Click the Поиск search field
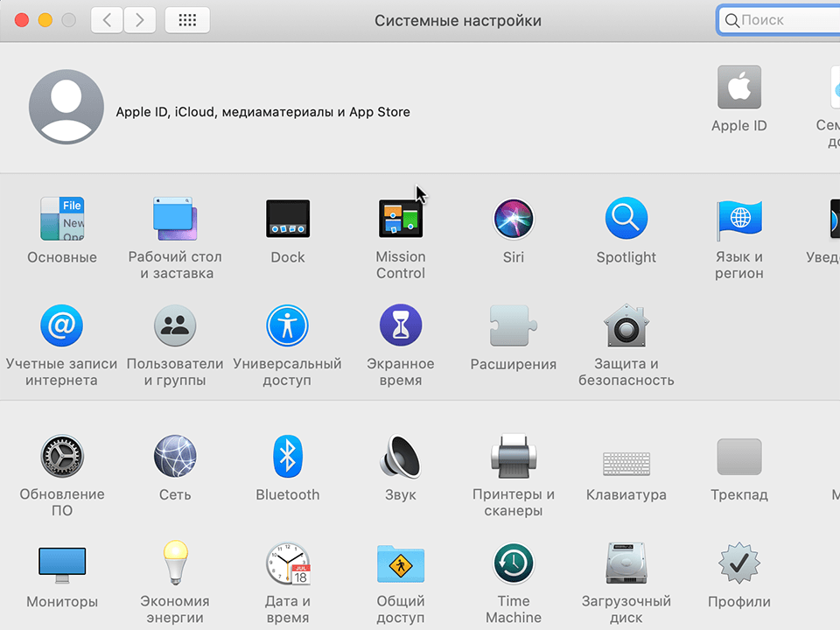Image resolution: width=840 pixels, height=630 pixels. [x=779, y=19]
